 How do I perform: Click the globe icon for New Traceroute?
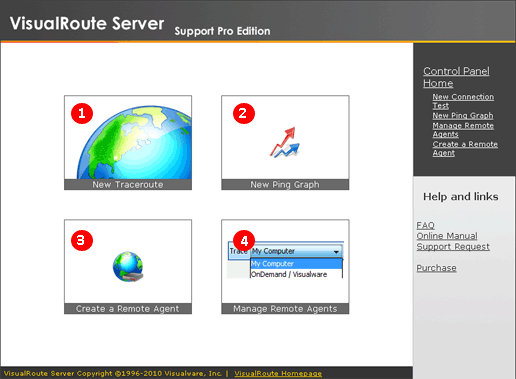tap(135, 143)
